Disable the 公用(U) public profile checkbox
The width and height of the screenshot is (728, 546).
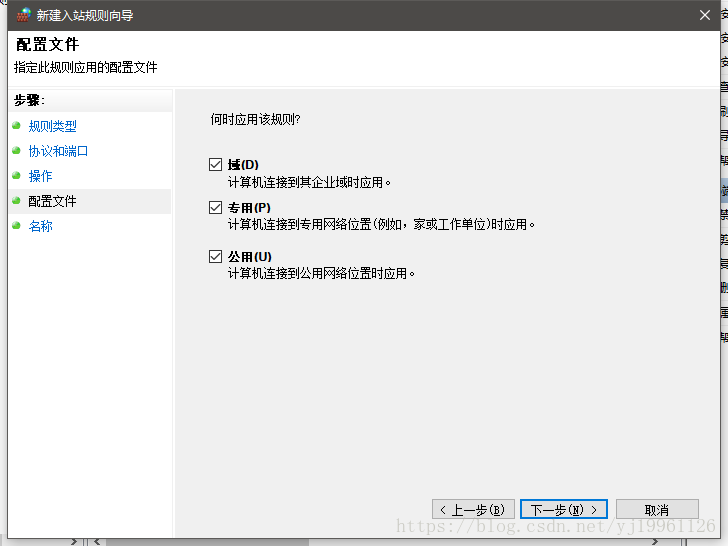[215, 256]
